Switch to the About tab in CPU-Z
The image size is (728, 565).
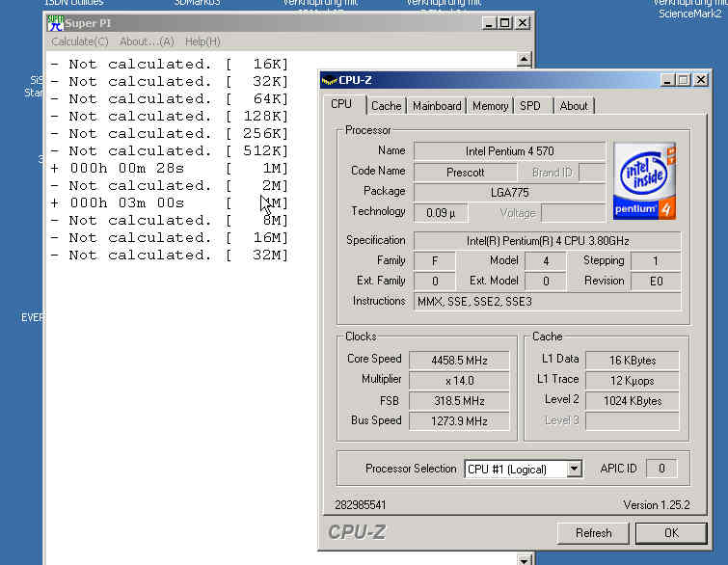click(574, 106)
